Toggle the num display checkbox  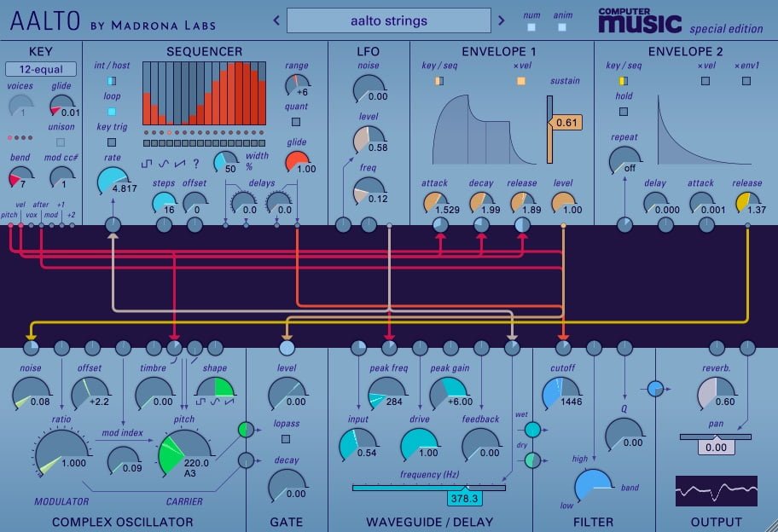pyautogui.click(x=531, y=27)
